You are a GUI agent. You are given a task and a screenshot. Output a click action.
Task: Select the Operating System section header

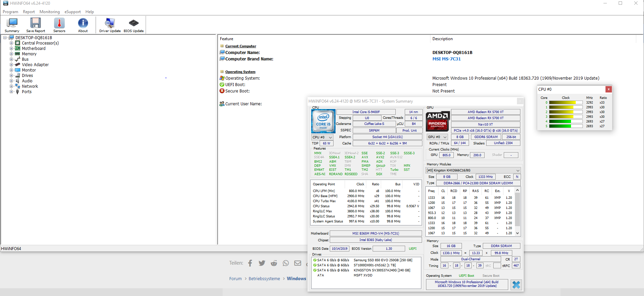click(240, 72)
